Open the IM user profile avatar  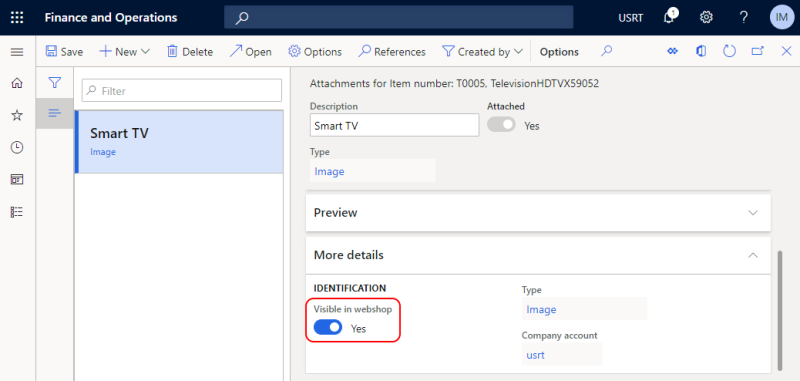click(x=782, y=17)
